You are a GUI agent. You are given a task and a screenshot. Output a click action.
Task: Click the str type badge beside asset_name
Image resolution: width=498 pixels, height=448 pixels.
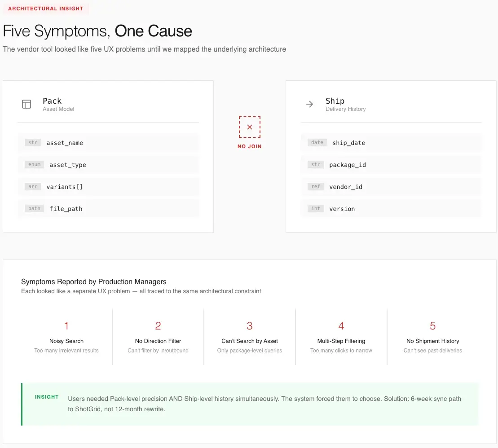(x=33, y=143)
